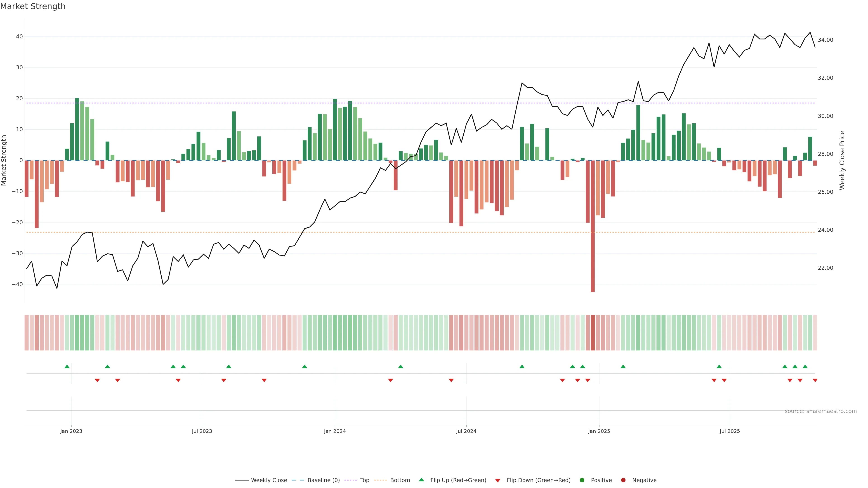Click the Negative red dot legend icon
The image size is (868, 488).
pyautogui.click(x=623, y=480)
